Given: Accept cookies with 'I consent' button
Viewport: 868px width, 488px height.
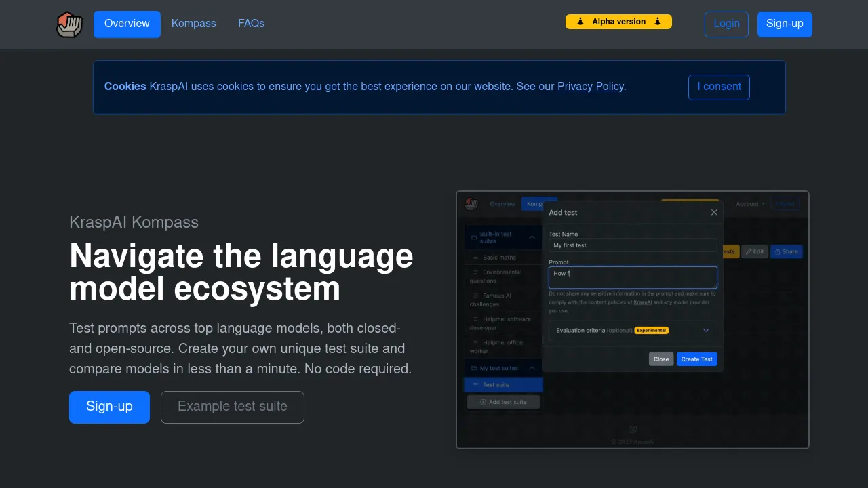Looking at the screenshot, I should pyautogui.click(x=719, y=87).
